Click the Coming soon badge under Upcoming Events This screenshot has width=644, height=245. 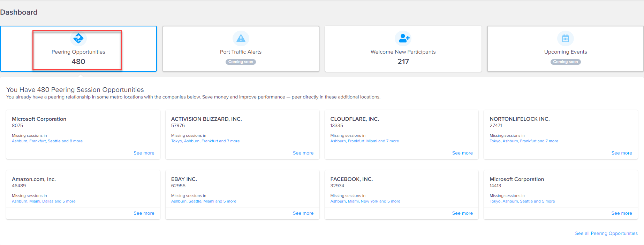pos(566,62)
